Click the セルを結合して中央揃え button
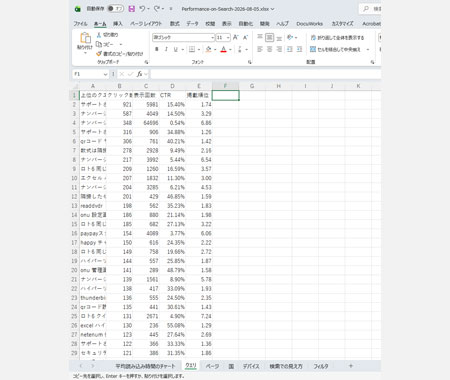 335,49
